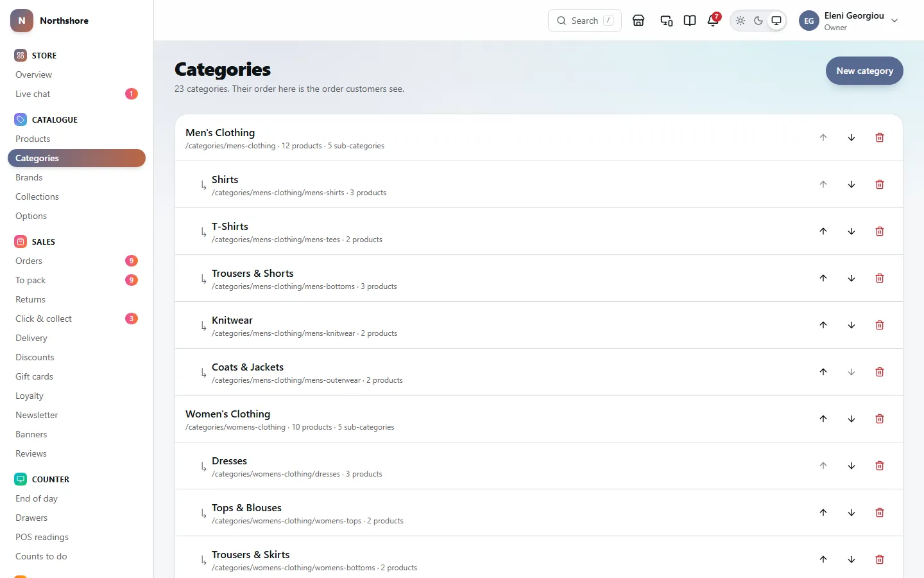Viewport: 924px width, 578px height.
Task: Click the Northshore store logo
Action: pos(22,21)
